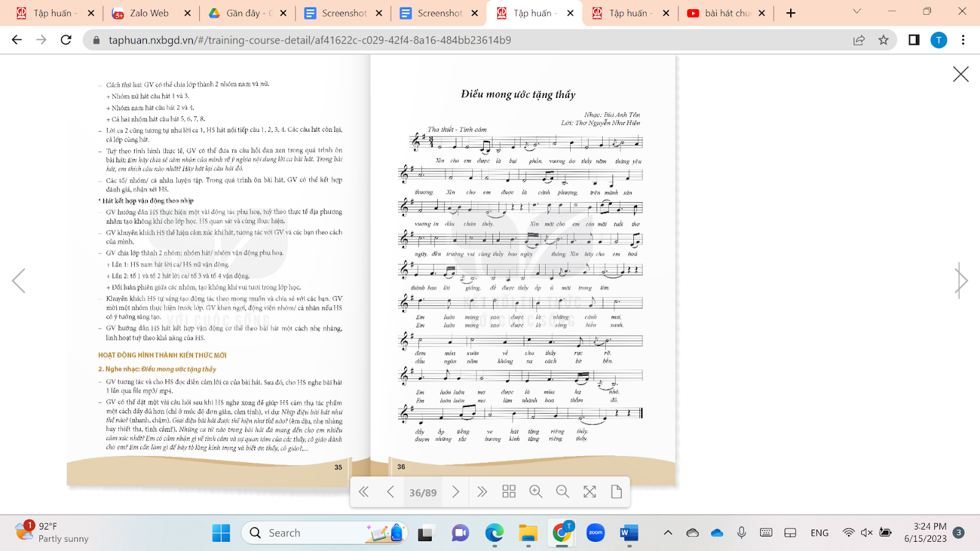980x551 pixels.
Task: Close the Zalo Web tab
Action: 187,13
